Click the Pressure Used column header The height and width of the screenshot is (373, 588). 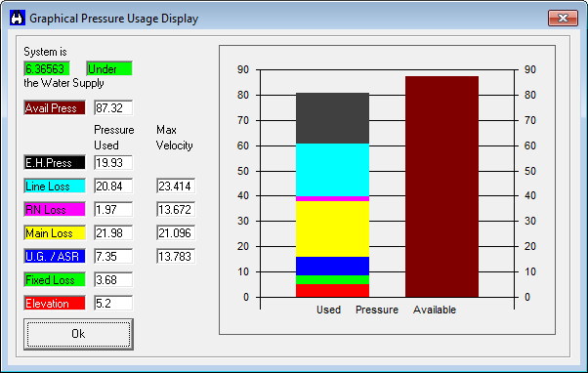[113, 138]
